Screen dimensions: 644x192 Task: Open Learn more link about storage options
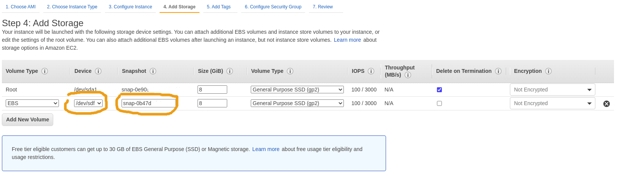tap(347, 40)
